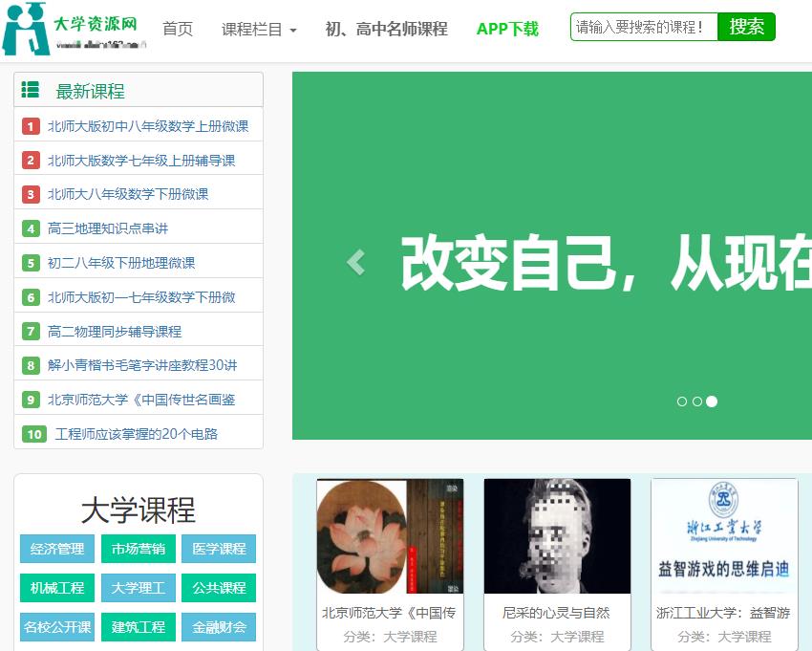Image resolution: width=812 pixels, height=651 pixels.
Task: Go to 初、高中名师课程 page
Action: pos(386,30)
